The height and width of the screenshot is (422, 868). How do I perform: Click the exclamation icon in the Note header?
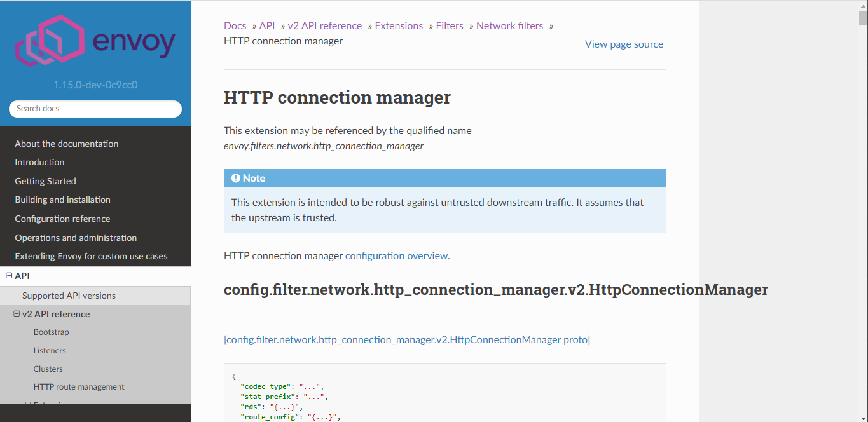236,179
